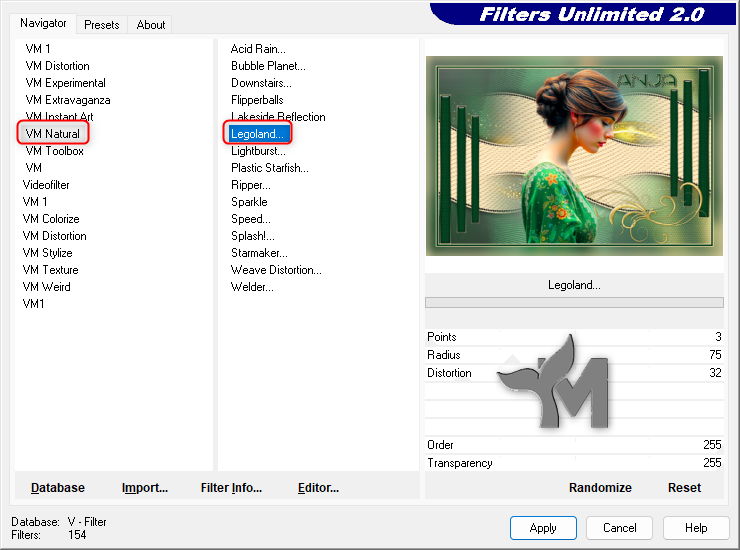Screen dimensions: 740x550
Task: Adjust the Radius slider
Action: point(574,355)
